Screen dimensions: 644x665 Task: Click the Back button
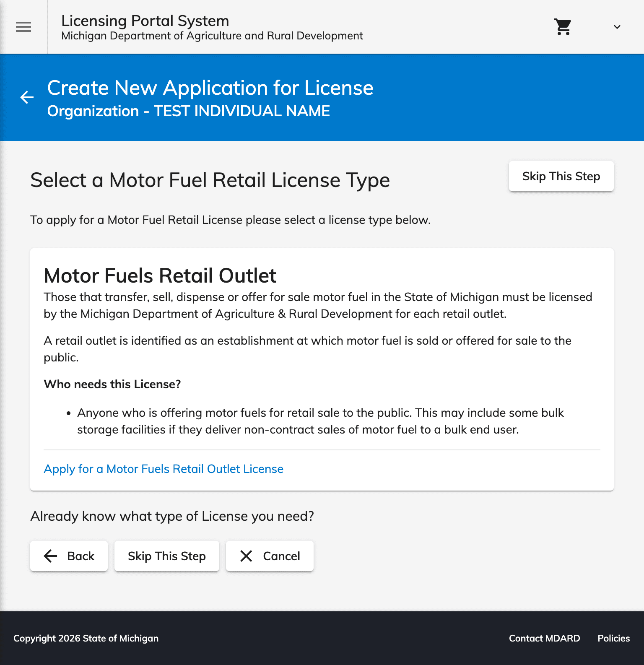(x=69, y=556)
